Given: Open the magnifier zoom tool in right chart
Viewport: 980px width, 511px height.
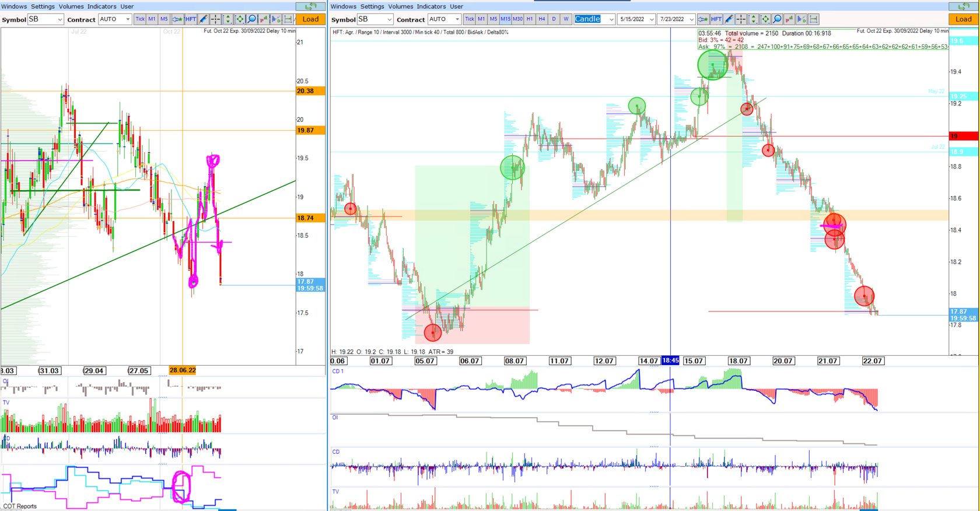Looking at the screenshot, I should coord(778,19).
